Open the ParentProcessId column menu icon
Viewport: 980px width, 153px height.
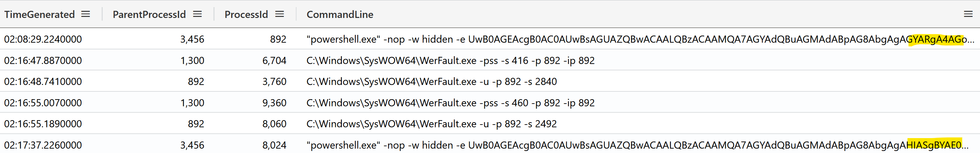pos(197,14)
